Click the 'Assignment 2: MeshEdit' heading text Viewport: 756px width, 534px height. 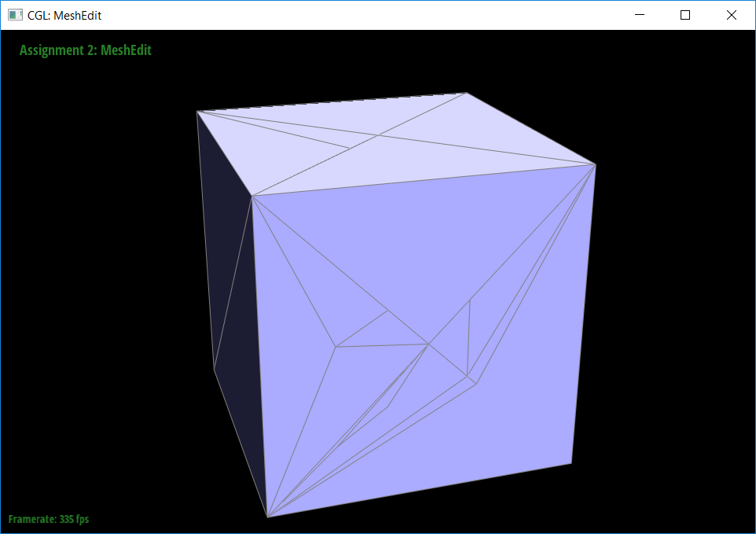tap(86, 50)
